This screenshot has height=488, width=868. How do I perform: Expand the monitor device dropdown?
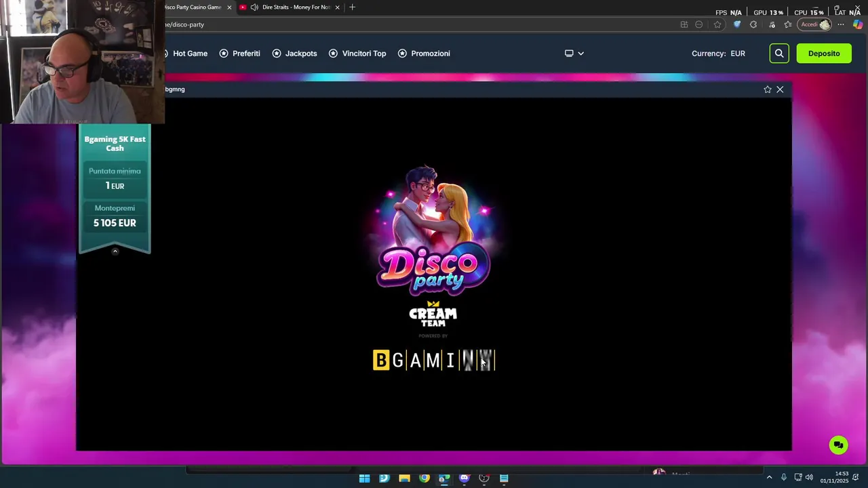tap(574, 54)
